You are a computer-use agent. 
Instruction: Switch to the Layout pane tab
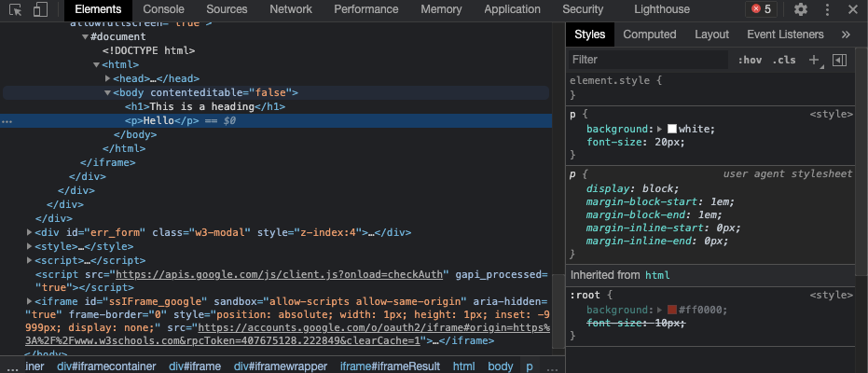[x=711, y=35]
